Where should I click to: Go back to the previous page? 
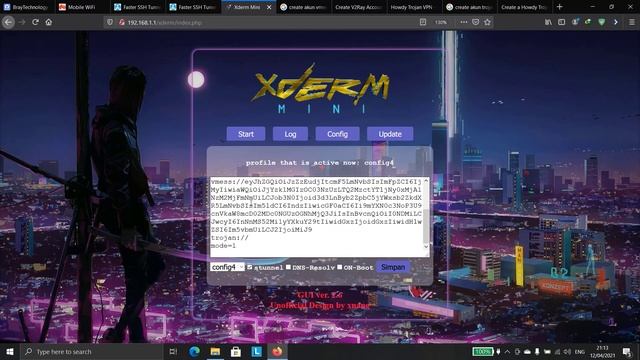tap(8, 22)
